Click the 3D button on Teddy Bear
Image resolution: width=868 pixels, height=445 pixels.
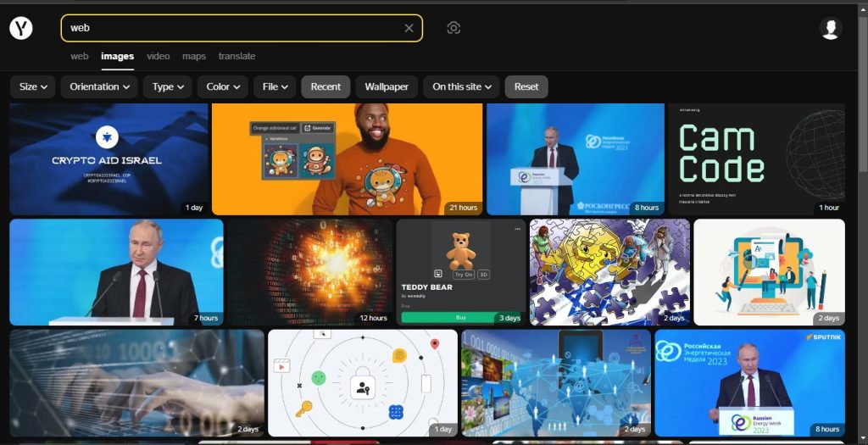[483, 275]
